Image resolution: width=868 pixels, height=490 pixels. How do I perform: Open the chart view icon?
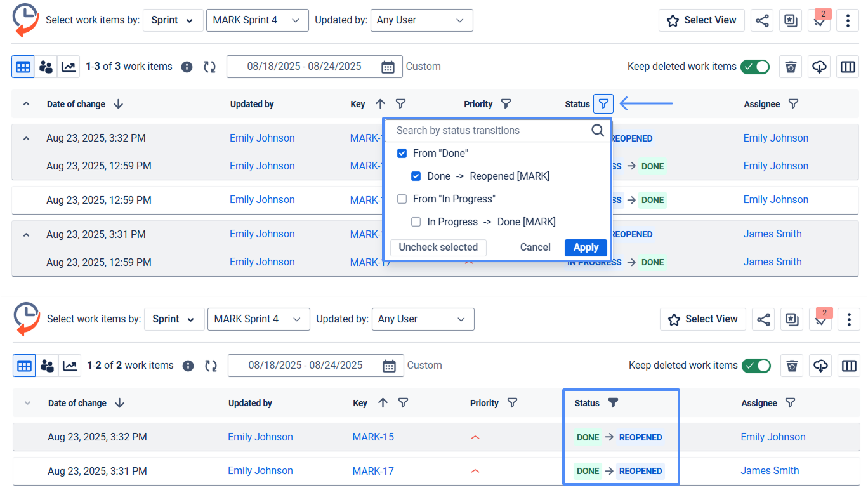[69, 66]
